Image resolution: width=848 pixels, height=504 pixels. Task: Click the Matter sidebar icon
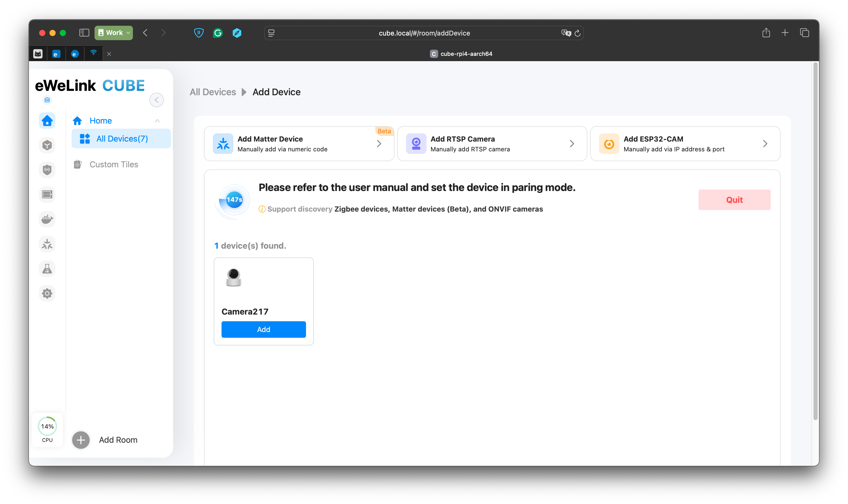click(47, 244)
